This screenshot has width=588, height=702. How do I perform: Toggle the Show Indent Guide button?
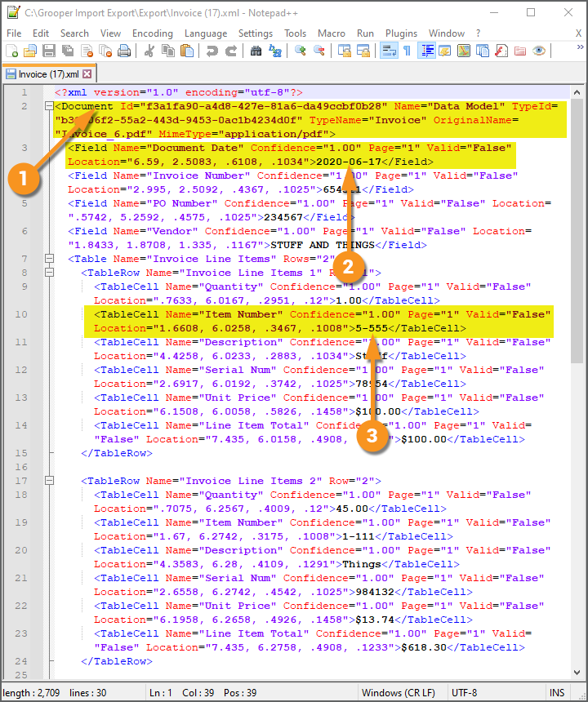click(x=426, y=51)
